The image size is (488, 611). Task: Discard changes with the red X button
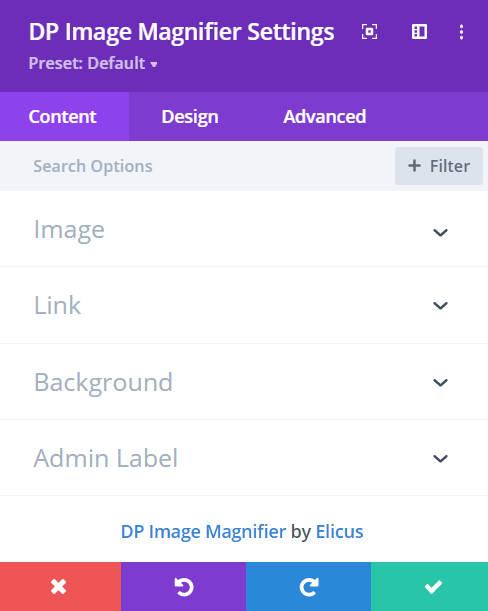(x=60, y=586)
